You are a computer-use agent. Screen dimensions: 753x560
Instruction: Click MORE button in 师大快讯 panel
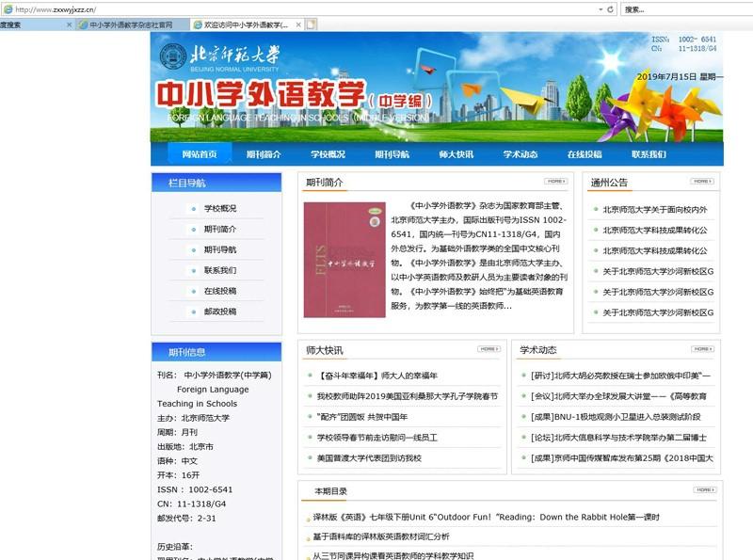tap(489, 348)
